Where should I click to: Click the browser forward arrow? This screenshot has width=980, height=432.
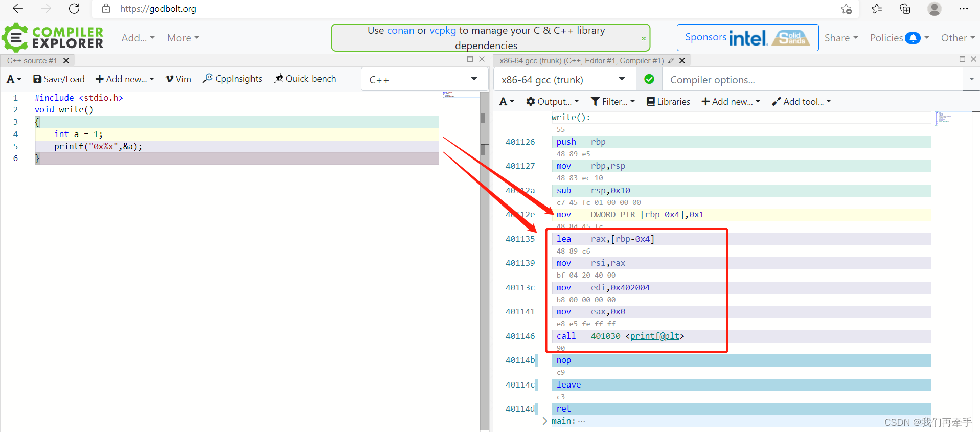[46, 9]
